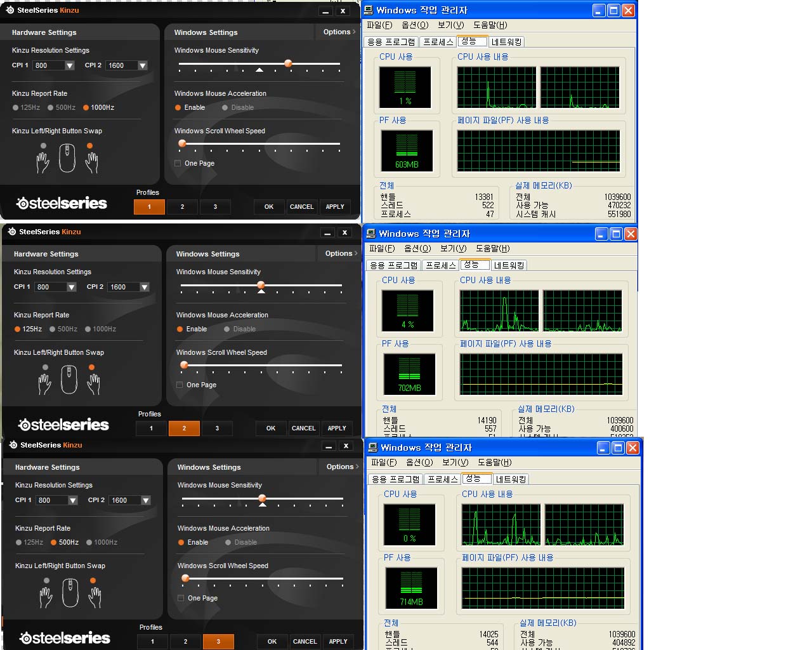Click the mouse icon in the Kinzu window with profile 1 active
This screenshot has height=650, width=812.
[x=67, y=158]
